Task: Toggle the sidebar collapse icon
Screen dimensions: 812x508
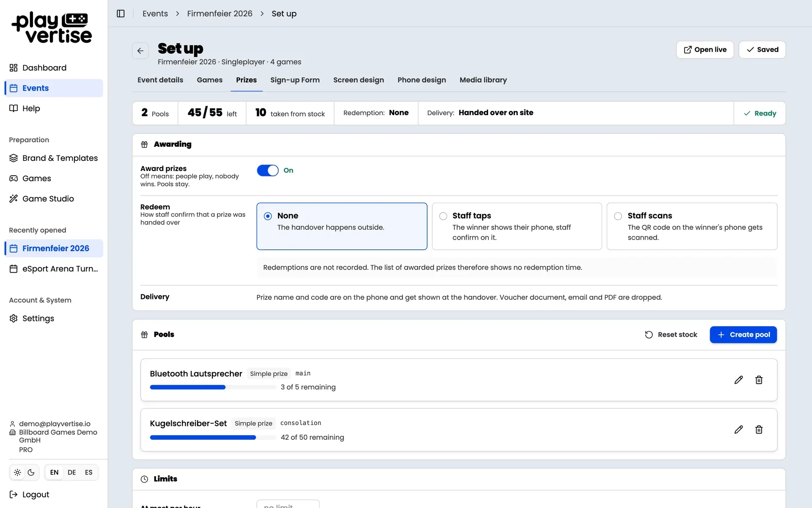Action: [121, 14]
